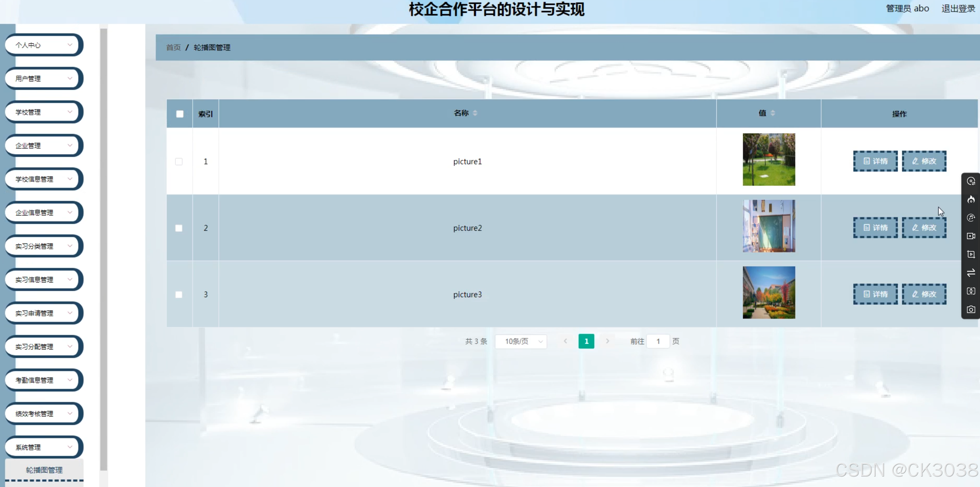Click the sort arrows on 名称 column
980x487 pixels.
click(475, 113)
